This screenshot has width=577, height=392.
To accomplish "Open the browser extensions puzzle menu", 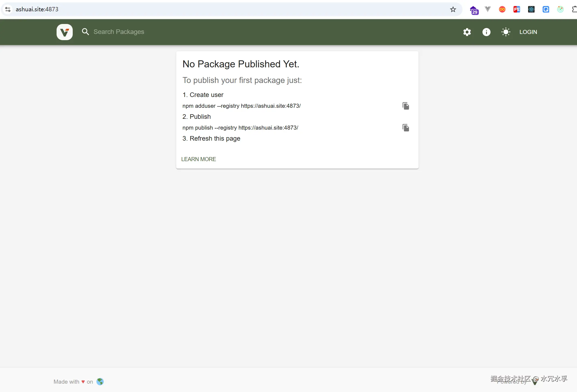I will [x=574, y=9].
